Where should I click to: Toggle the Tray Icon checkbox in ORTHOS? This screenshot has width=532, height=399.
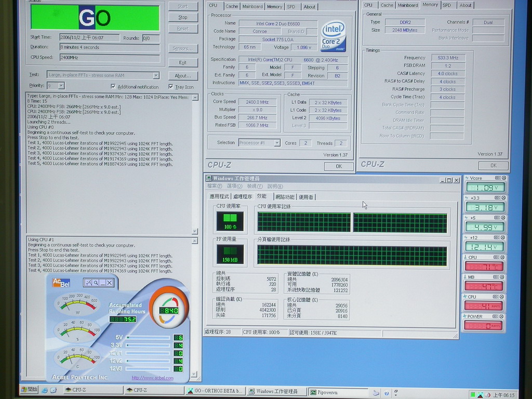tap(170, 87)
